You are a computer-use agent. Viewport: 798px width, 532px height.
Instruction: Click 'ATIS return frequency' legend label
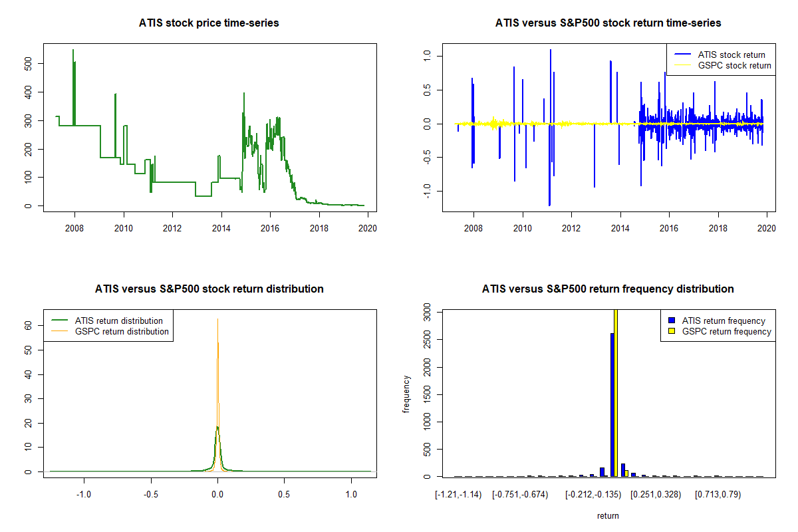(724, 321)
